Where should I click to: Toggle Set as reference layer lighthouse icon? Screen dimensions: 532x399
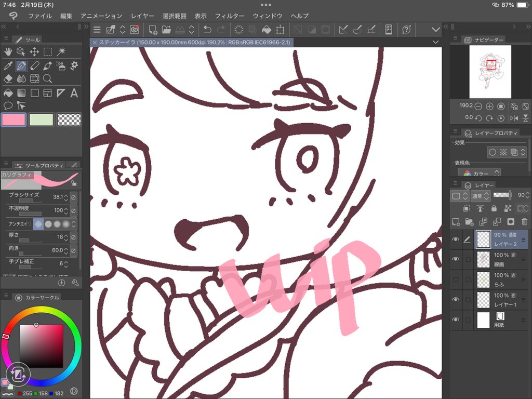(x=481, y=208)
